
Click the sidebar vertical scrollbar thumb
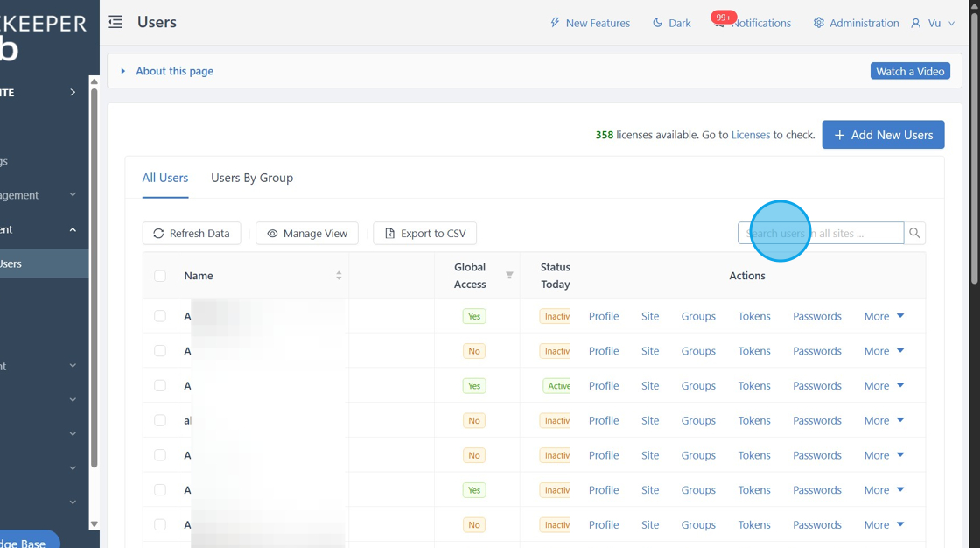click(x=94, y=278)
